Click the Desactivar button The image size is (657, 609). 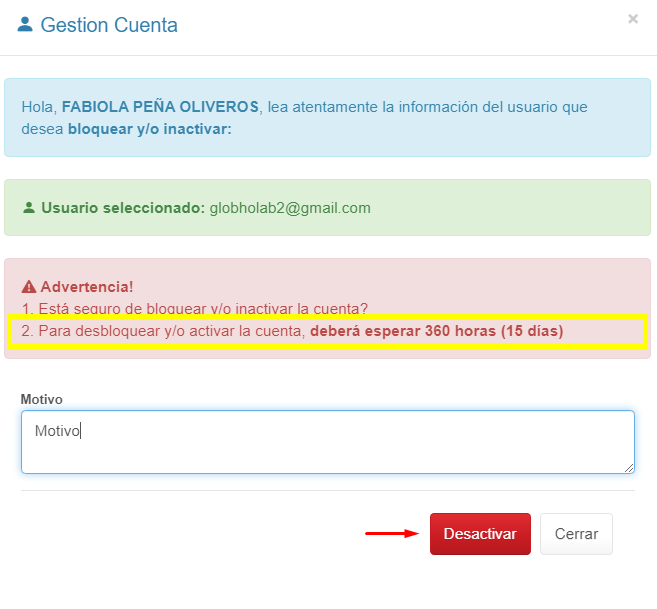480,534
